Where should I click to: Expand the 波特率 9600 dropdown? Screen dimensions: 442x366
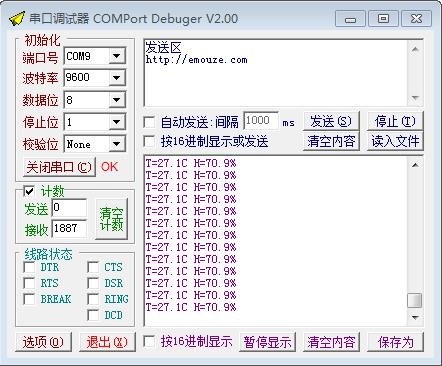tap(116, 78)
